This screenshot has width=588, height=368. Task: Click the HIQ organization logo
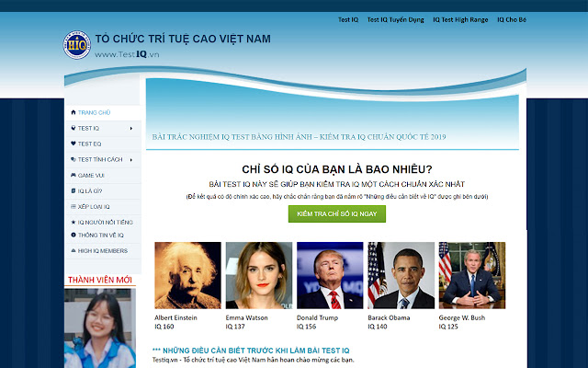[x=77, y=45]
